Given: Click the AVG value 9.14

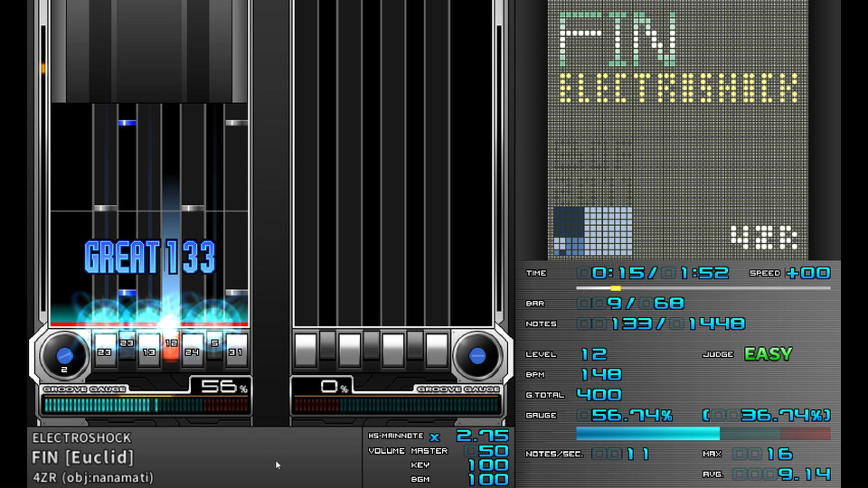Looking at the screenshot, I should click(x=804, y=474).
